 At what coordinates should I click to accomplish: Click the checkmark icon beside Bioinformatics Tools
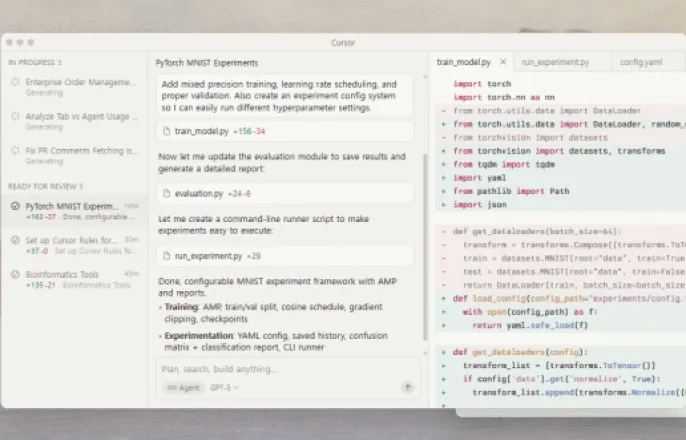(15, 274)
